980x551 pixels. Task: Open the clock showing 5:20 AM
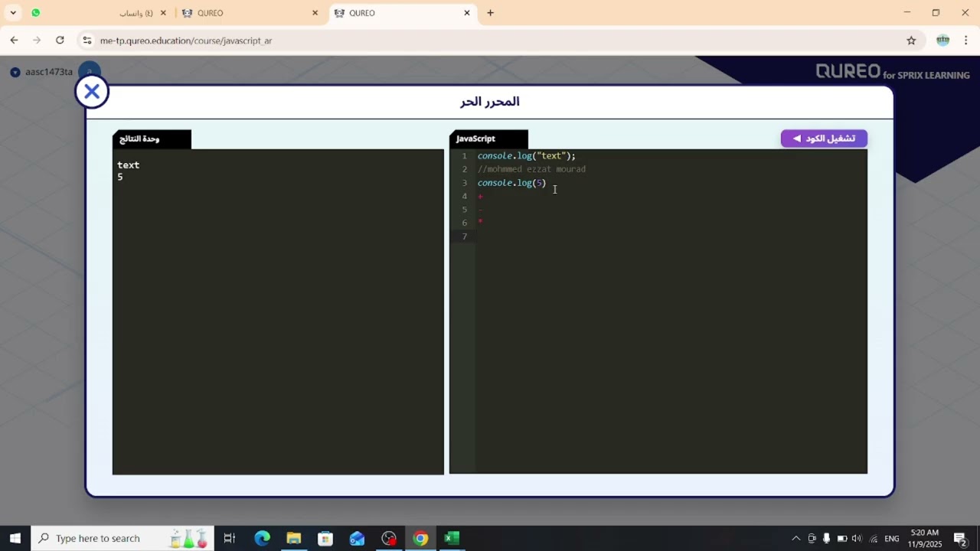(926, 539)
